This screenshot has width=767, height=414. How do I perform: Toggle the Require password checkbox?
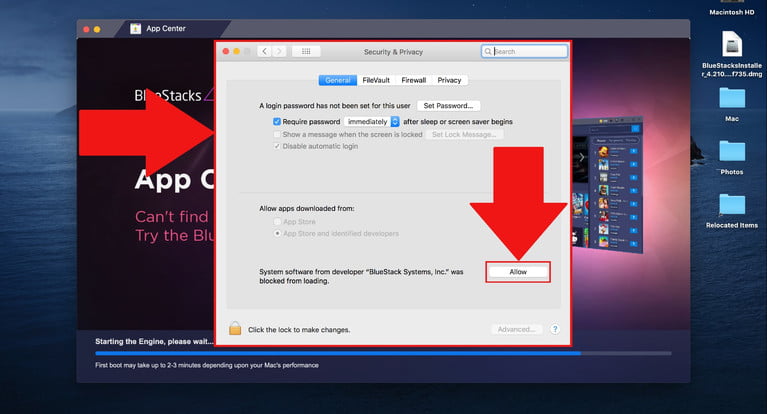(x=277, y=121)
